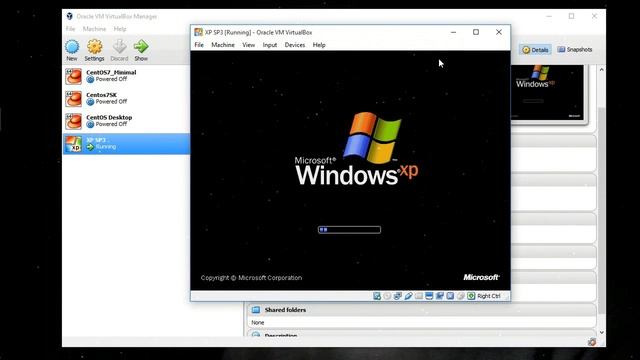The width and height of the screenshot is (640, 360).
Task: Click the Right Ctrl host key label
Action: pyautogui.click(x=489, y=296)
